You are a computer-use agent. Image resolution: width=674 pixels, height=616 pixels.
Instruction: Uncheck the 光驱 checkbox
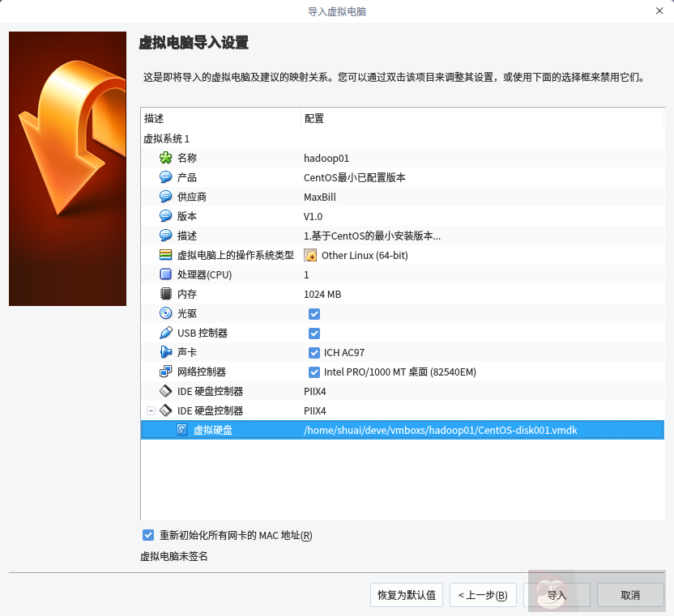pos(314,313)
